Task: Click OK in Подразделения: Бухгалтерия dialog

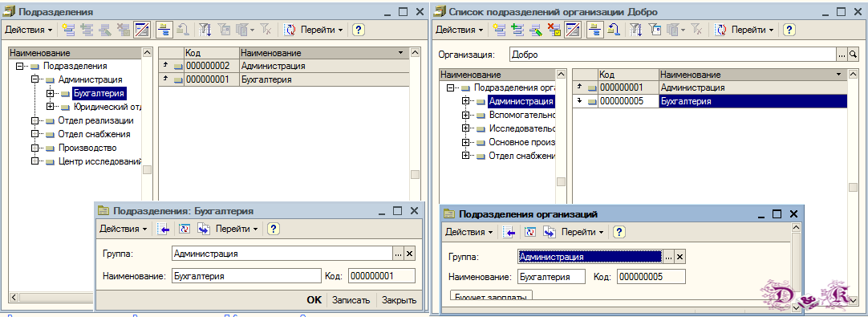Action: (314, 300)
